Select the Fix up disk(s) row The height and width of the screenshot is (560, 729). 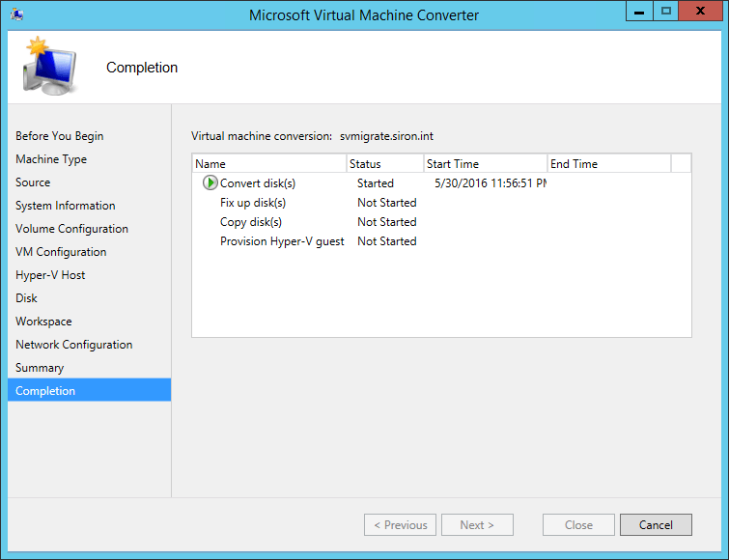click(x=441, y=203)
